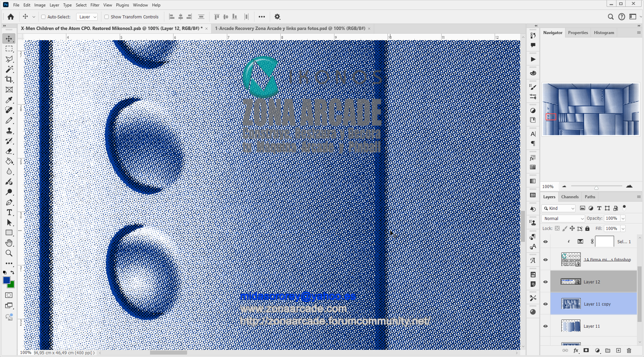This screenshot has width=644, height=357.
Task: Toggle lock transparent pixels
Action: (x=557, y=229)
